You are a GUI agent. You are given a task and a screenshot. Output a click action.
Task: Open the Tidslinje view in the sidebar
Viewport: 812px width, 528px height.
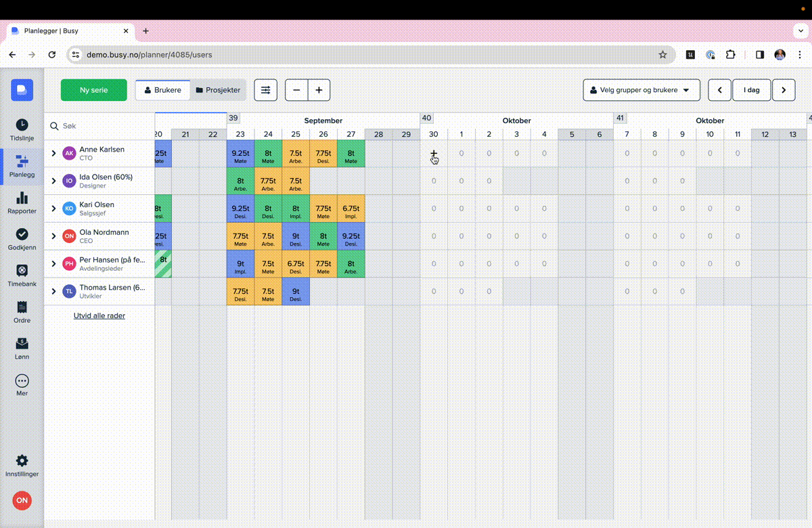click(x=22, y=129)
